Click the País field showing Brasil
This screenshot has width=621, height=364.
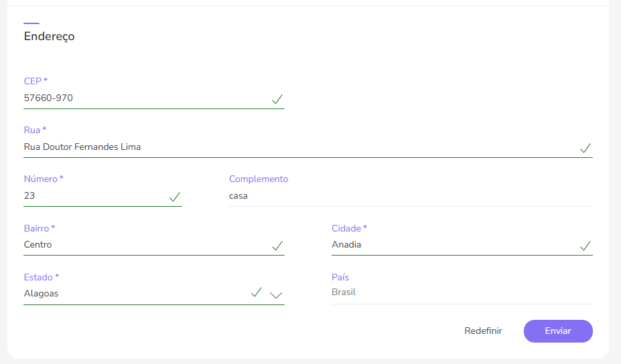461,292
